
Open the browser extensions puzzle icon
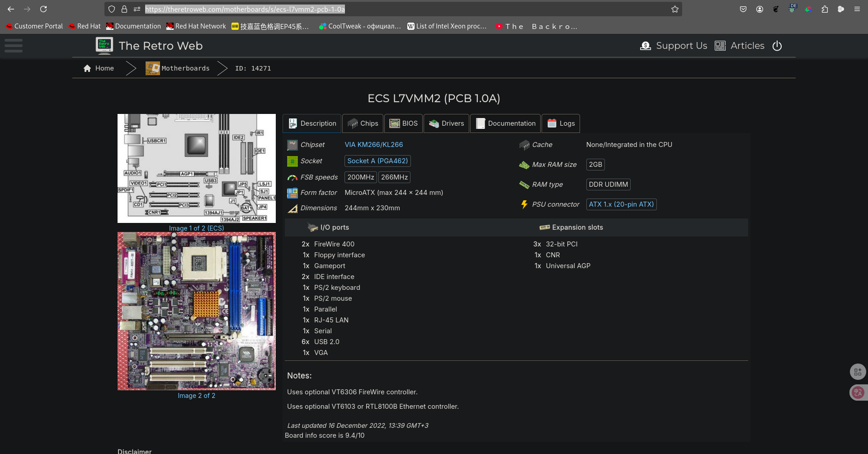point(825,9)
